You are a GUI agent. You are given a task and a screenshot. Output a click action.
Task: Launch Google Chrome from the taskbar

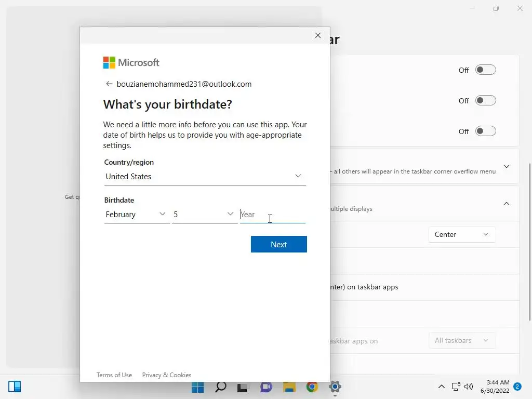312,387
